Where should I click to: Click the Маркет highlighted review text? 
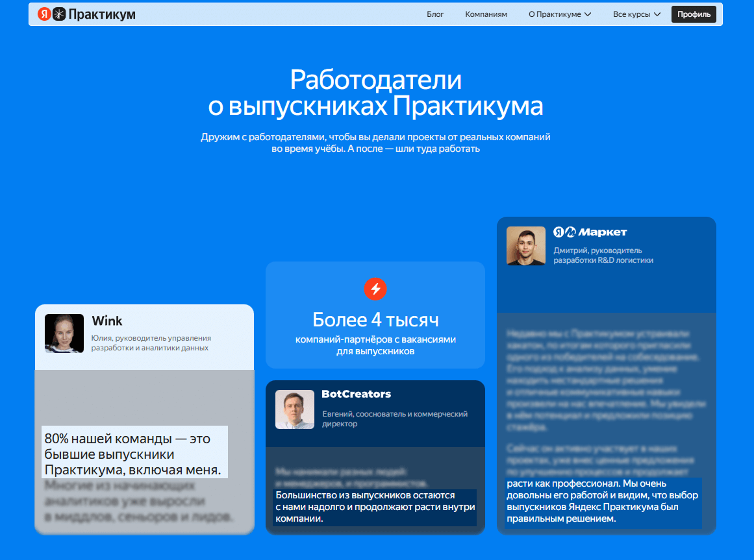pos(603,502)
